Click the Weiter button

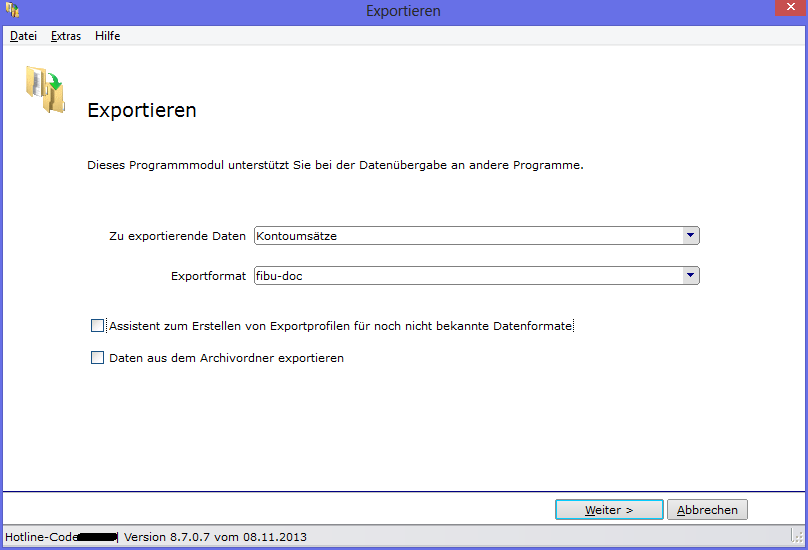click(609, 510)
